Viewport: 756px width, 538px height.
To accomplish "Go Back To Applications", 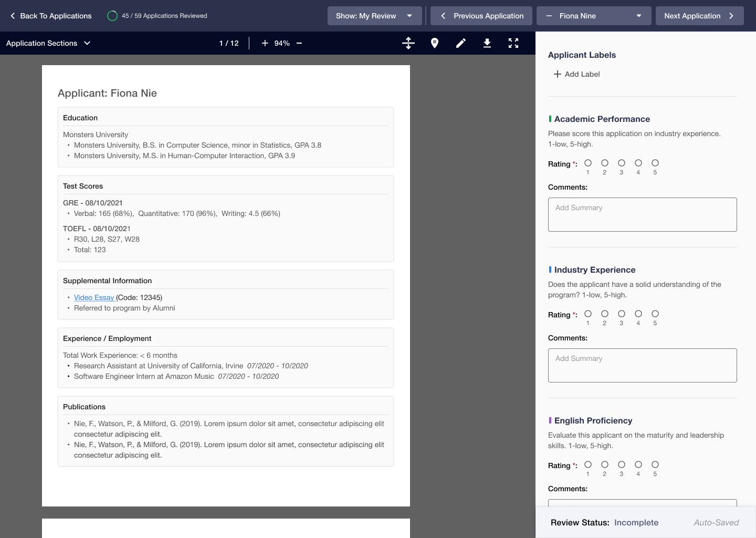I will coord(50,16).
